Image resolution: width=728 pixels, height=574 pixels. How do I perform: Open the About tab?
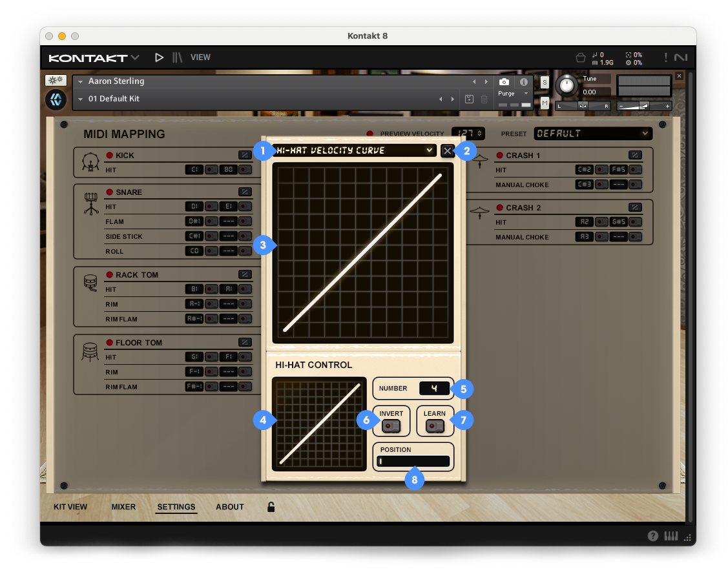(x=230, y=507)
